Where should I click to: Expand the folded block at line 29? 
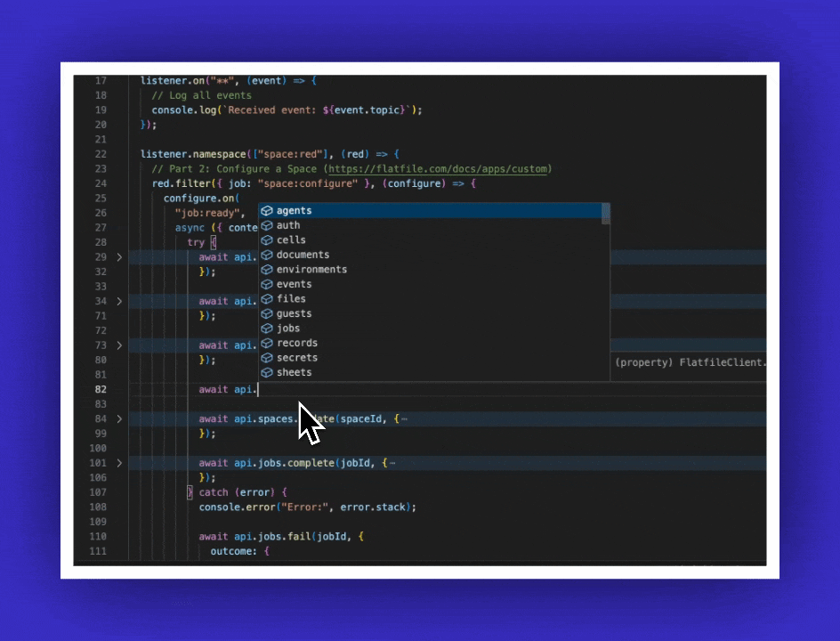pos(120,256)
